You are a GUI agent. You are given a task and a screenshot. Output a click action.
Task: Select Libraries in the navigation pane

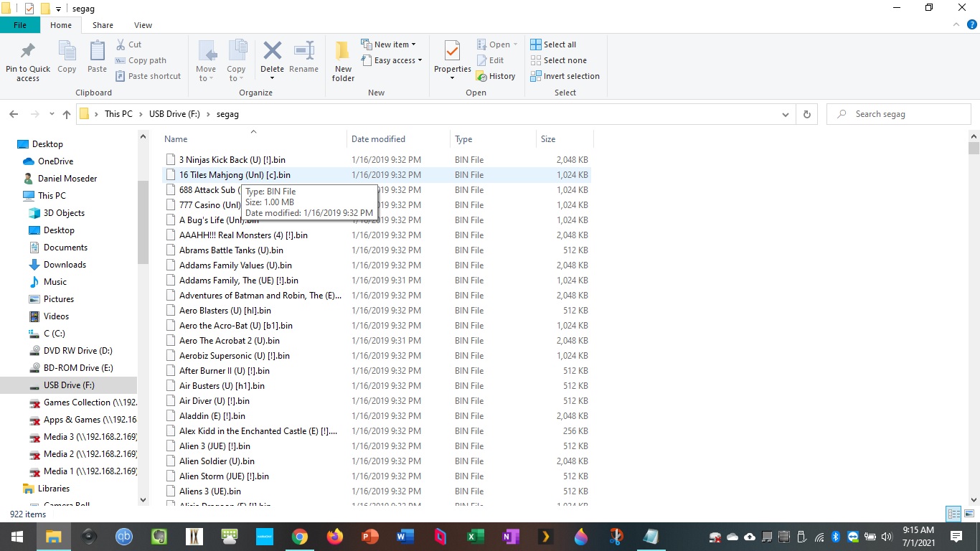click(x=54, y=489)
